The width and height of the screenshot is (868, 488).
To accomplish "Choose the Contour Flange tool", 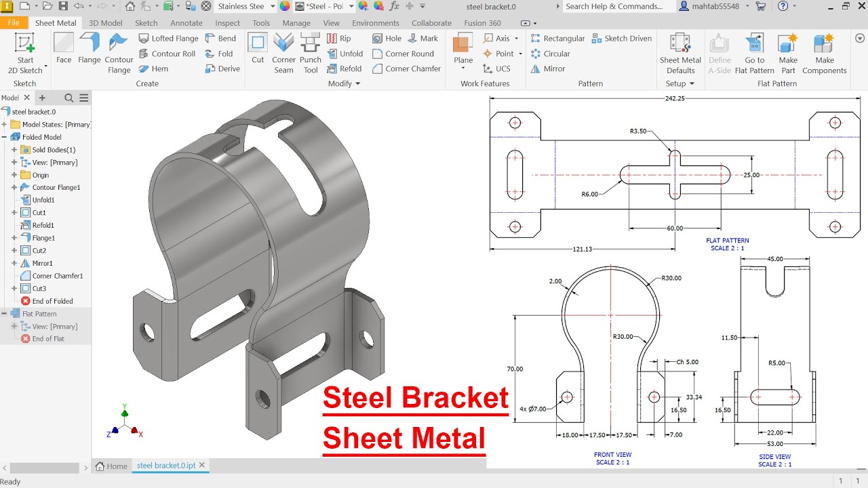I will [x=119, y=54].
